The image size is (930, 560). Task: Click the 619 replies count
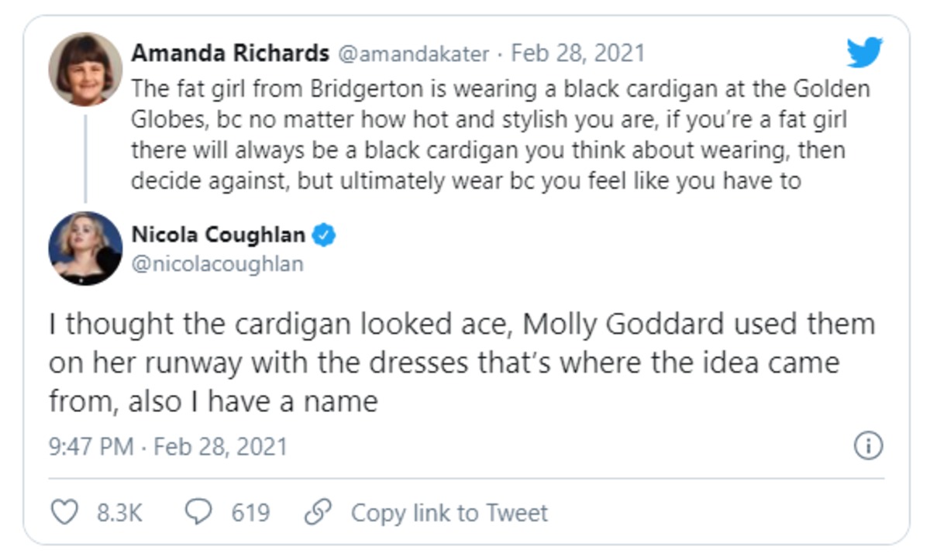250,513
